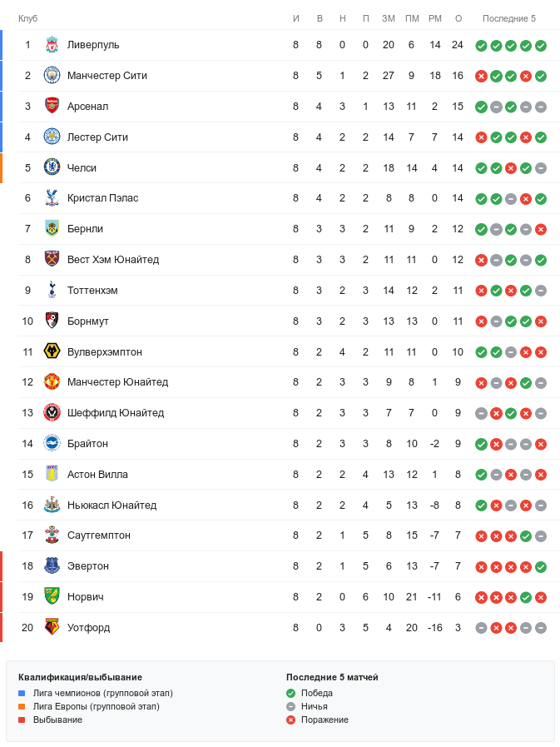Click the Wolverhampton wolf crest
Screen dimensions: 560x747
[52, 351]
